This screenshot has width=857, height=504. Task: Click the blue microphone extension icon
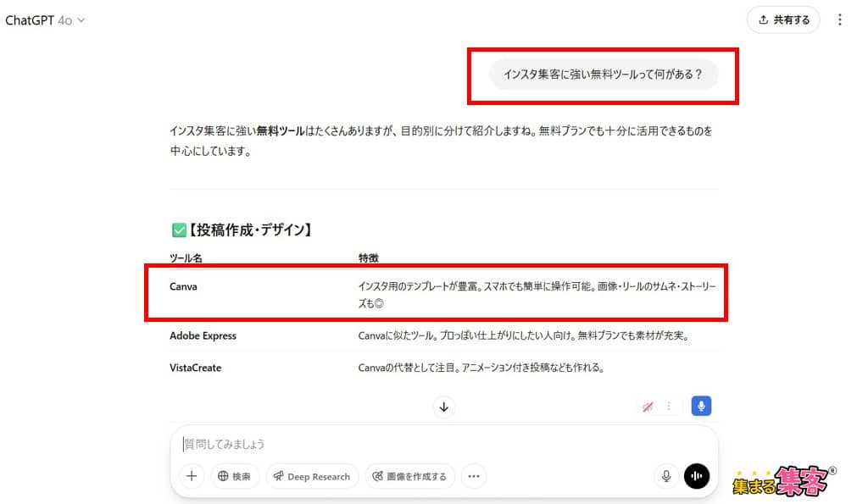click(701, 406)
